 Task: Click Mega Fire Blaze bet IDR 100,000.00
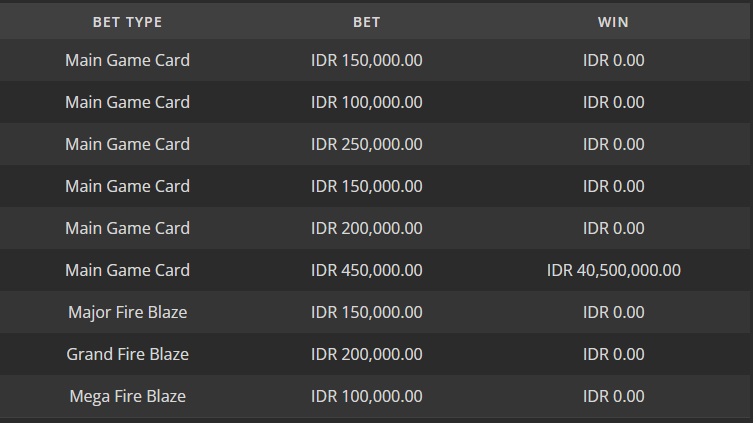(x=366, y=396)
